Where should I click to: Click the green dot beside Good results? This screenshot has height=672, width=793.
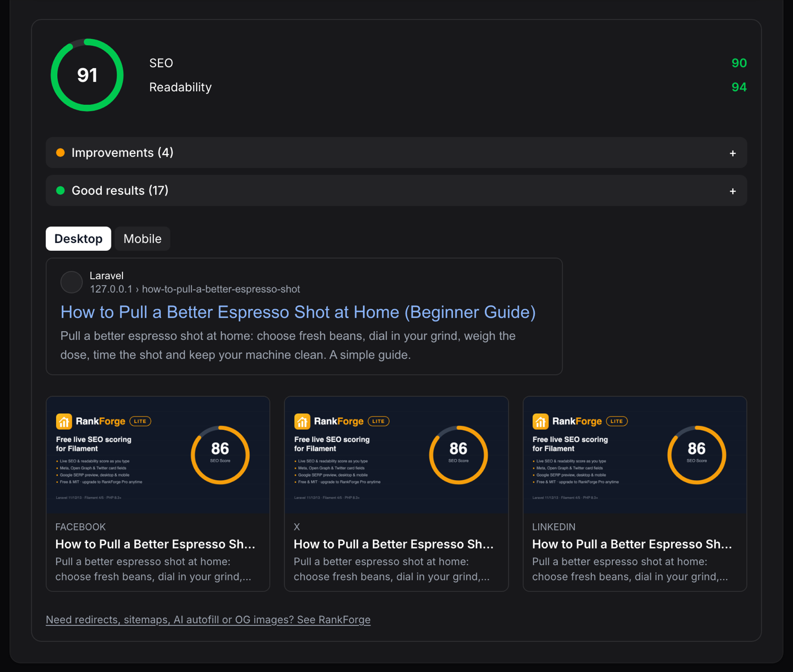point(61,191)
